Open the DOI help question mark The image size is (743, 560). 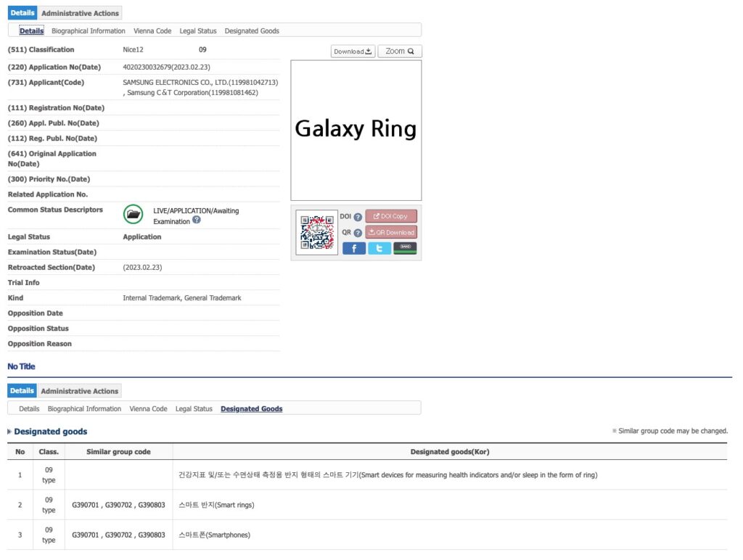click(x=358, y=217)
